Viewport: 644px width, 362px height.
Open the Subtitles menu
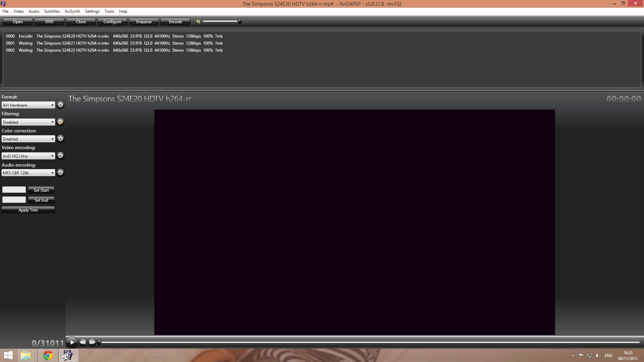(x=52, y=11)
